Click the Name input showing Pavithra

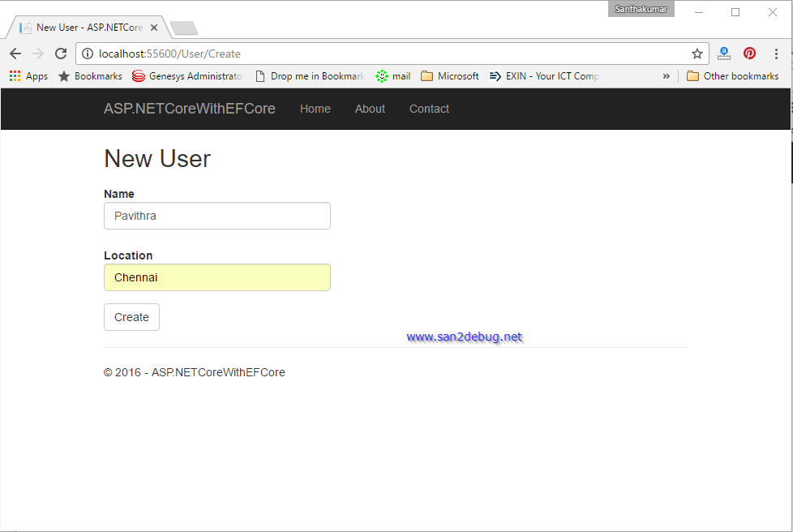pyautogui.click(x=216, y=216)
